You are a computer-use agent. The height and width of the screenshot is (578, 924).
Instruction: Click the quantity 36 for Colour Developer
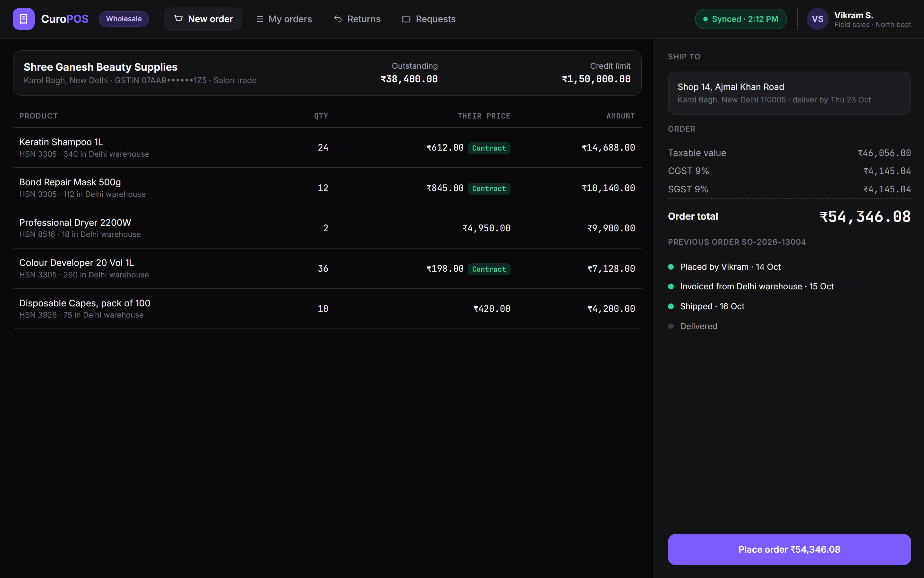(x=323, y=269)
